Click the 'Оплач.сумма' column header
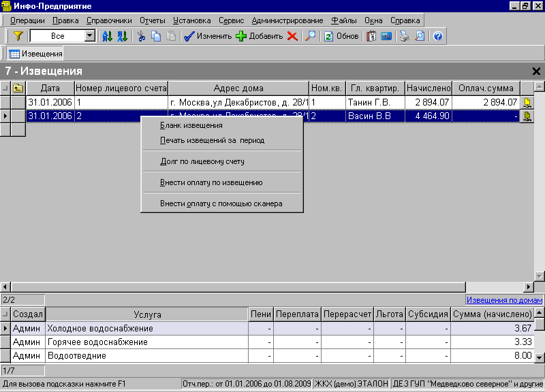Screen dimensions: 545x392 [486, 88]
